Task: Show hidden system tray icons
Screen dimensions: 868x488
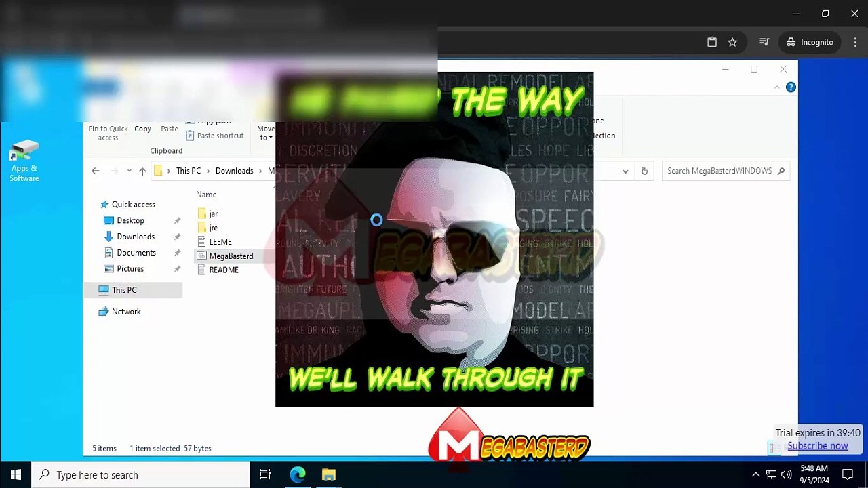Action: click(x=755, y=475)
